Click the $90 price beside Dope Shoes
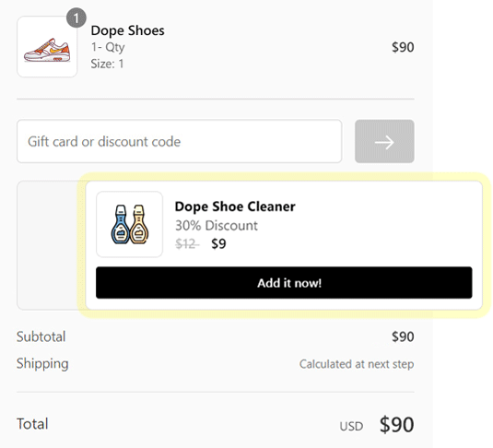 coord(403,47)
